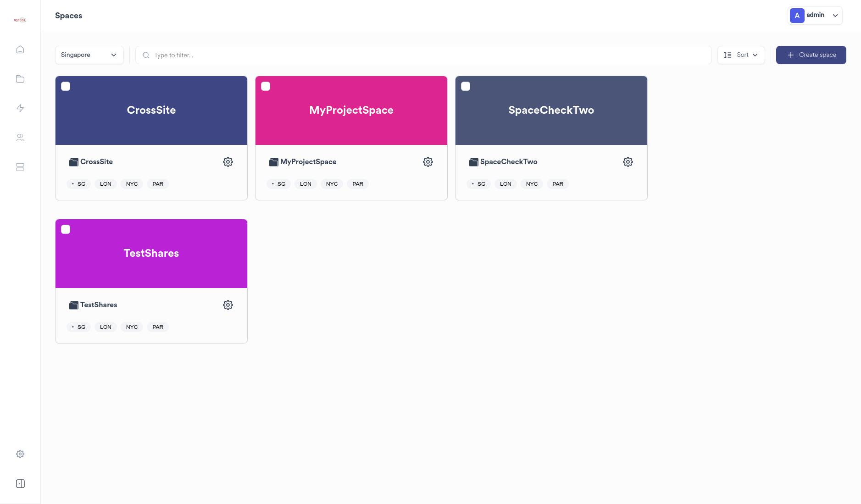Image resolution: width=861 pixels, height=504 pixels.
Task: Open the folder icon in sidebar
Action: (20, 79)
